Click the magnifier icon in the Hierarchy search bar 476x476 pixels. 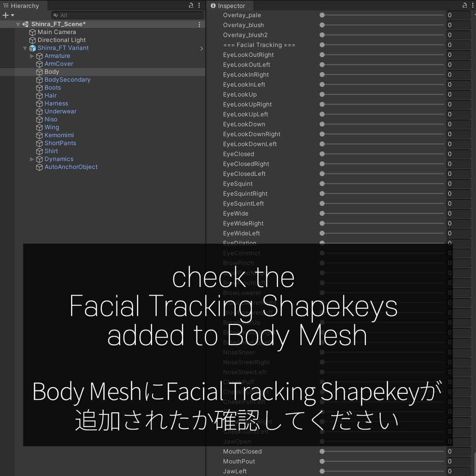(x=56, y=15)
